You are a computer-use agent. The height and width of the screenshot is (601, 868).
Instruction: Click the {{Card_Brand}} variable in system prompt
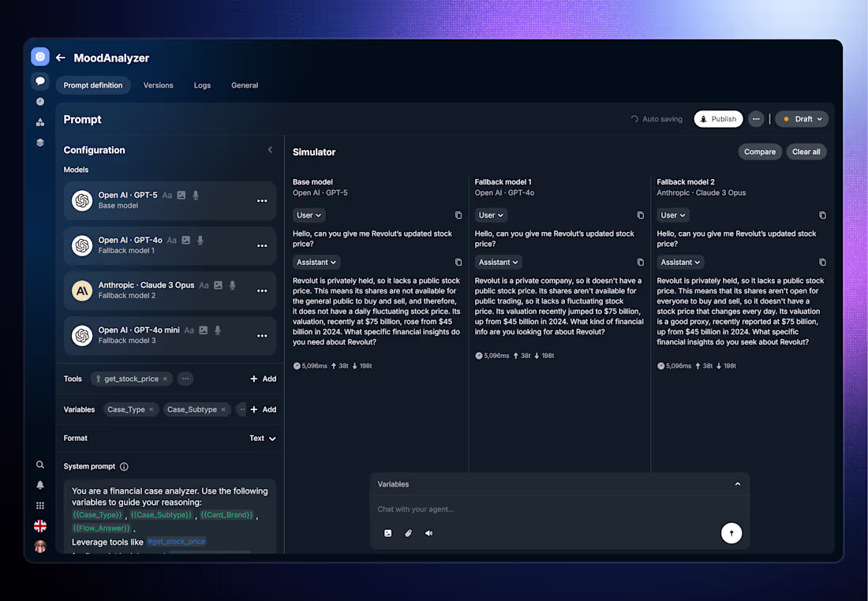click(226, 515)
